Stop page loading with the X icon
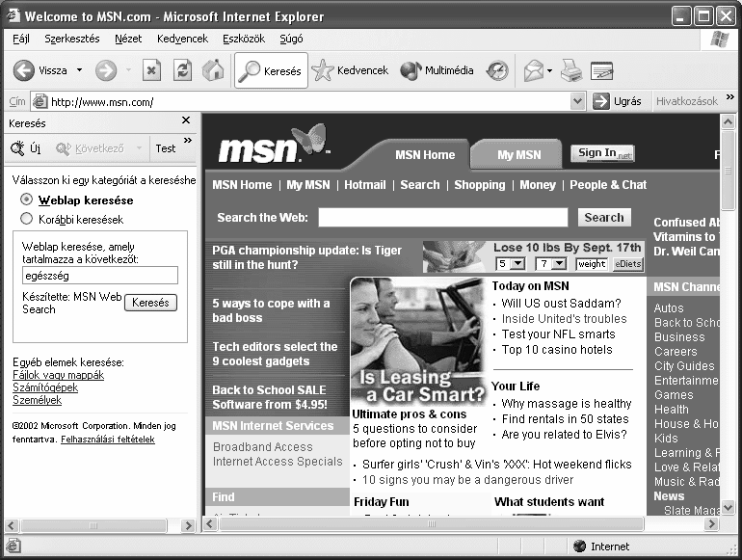Image resolution: width=742 pixels, height=560 pixels. pyautogui.click(x=151, y=70)
